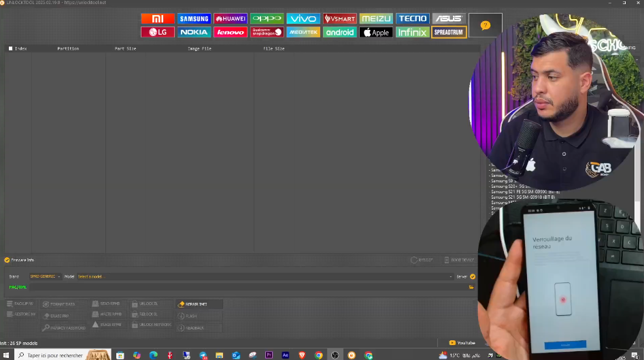644x360 pixels.
Task: Click the BACKUP NV button
Action: click(x=20, y=304)
